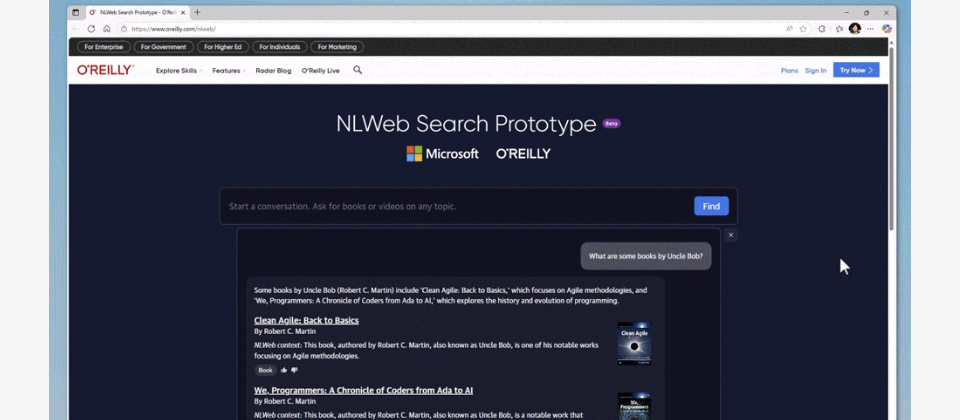Open the Radar Blog menu item

[273, 71]
